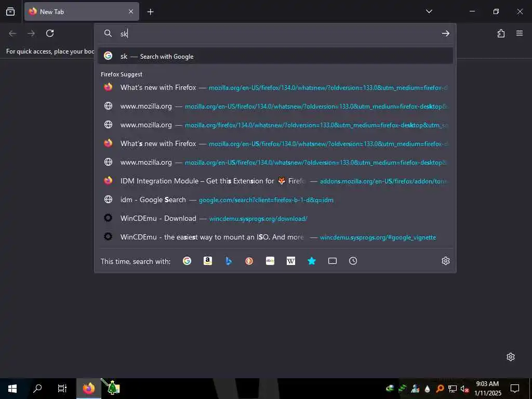Click the Firefox taskbar button
The width and height of the screenshot is (532, 399).
point(88,389)
